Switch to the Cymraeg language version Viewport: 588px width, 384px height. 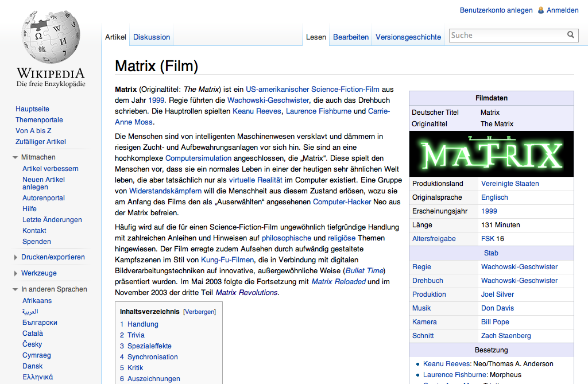36,355
